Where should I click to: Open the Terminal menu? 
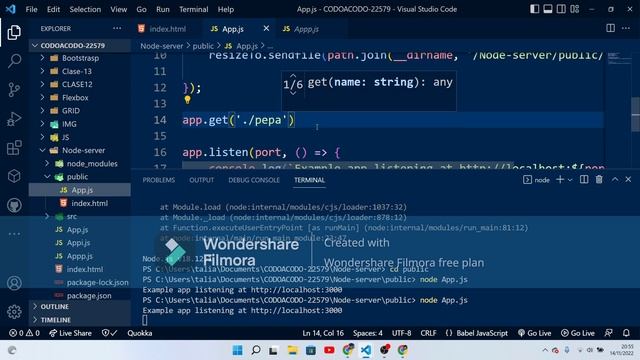point(193,9)
